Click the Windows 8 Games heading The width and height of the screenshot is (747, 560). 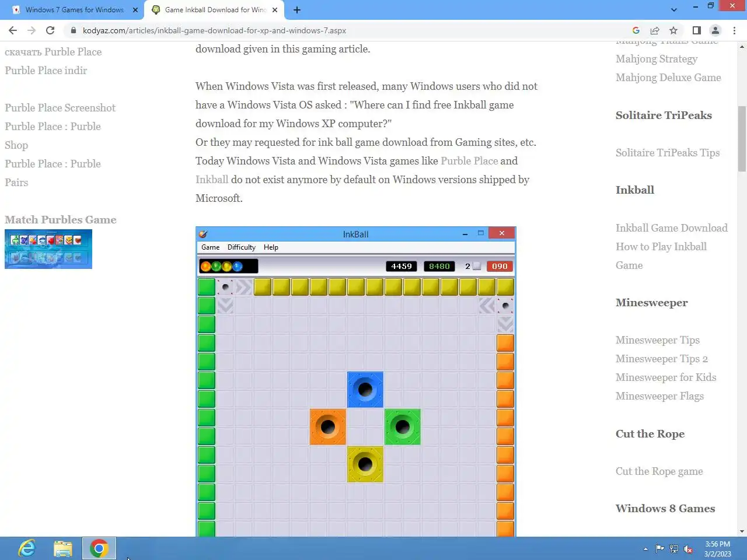665,509
